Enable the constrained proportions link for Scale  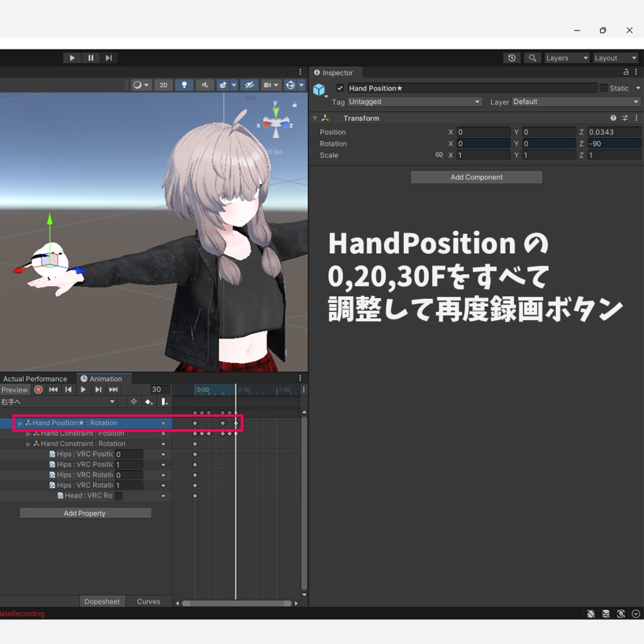tap(439, 155)
